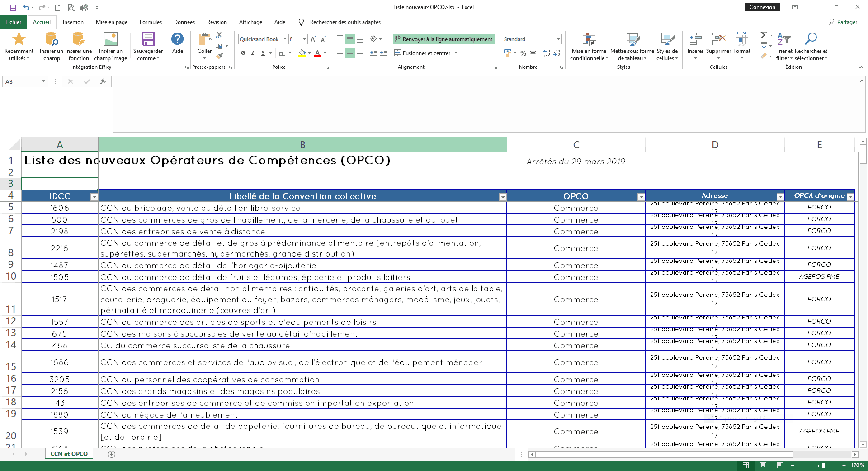The image size is (868, 471).
Task: Increase indent in alignment group
Action: [384, 53]
